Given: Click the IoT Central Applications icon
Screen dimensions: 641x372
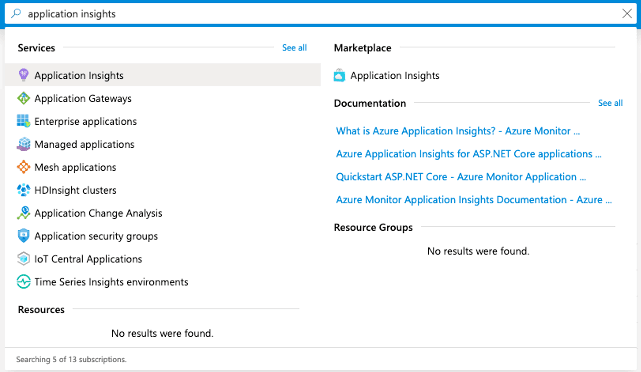Looking at the screenshot, I should [x=24, y=259].
